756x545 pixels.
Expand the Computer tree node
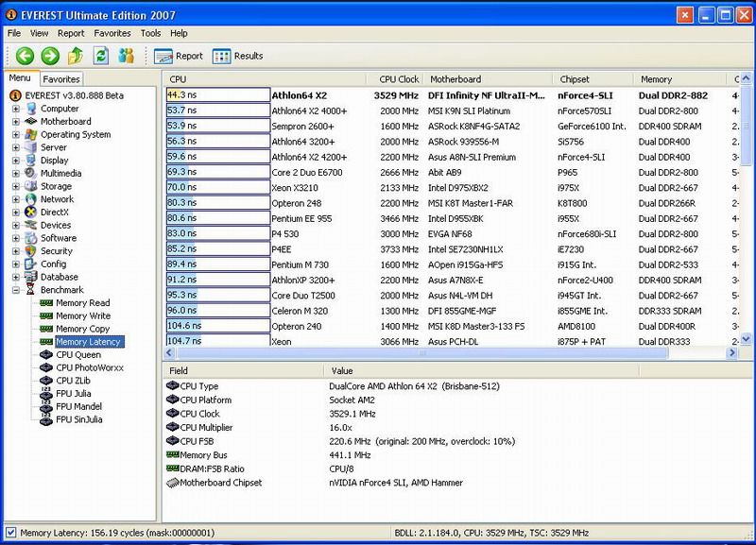(x=16, y=109)
